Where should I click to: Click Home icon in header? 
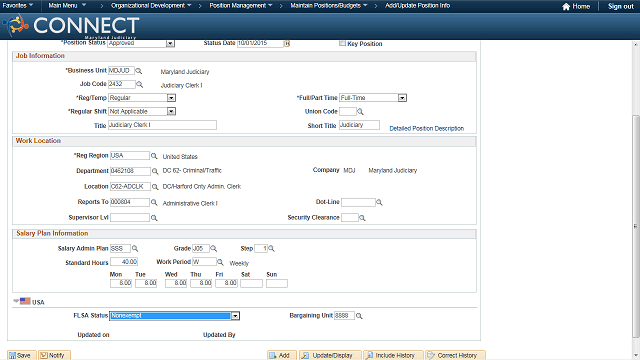pyautogui.click(x=566, y=7)
